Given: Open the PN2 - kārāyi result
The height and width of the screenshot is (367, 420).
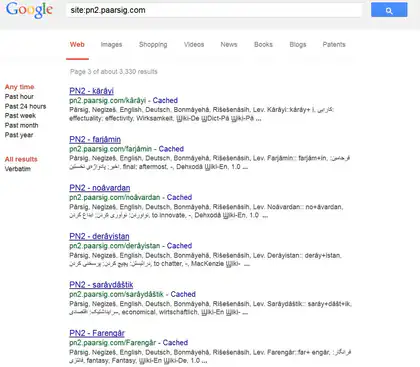Looking at the screenshot, I should [91, 91].
